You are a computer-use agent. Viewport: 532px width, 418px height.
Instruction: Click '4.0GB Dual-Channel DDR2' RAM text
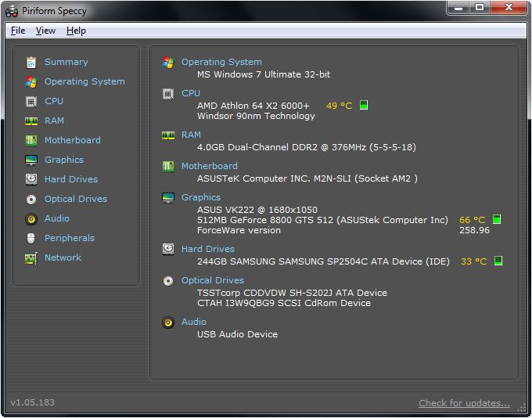click(257, 147)
